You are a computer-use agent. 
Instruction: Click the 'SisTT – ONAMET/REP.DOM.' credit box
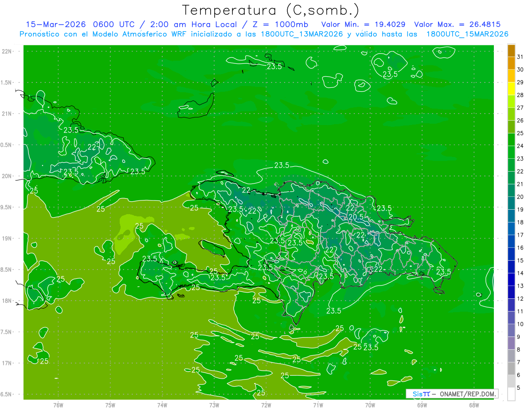coord(452,394)
